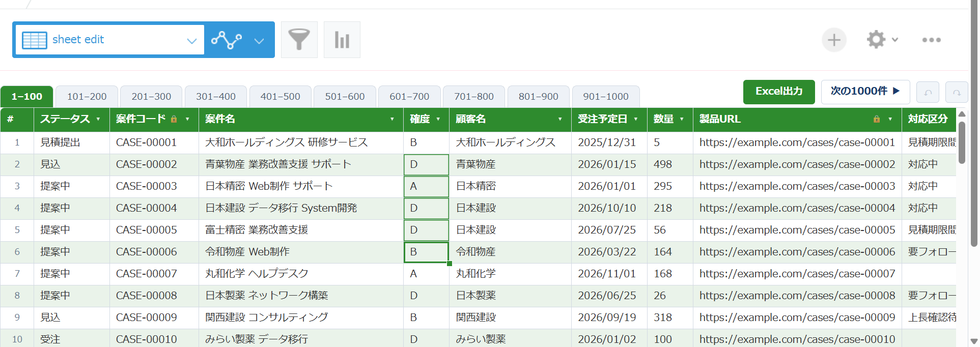Click date cell 2026/03/22

pos(609,252)
